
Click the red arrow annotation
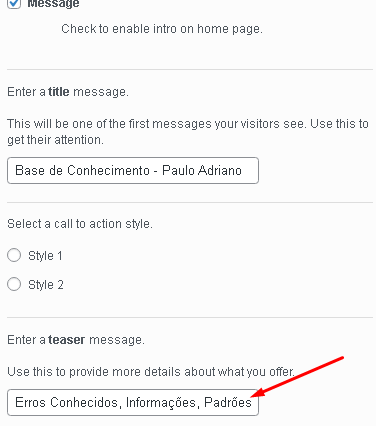[297, 377]
